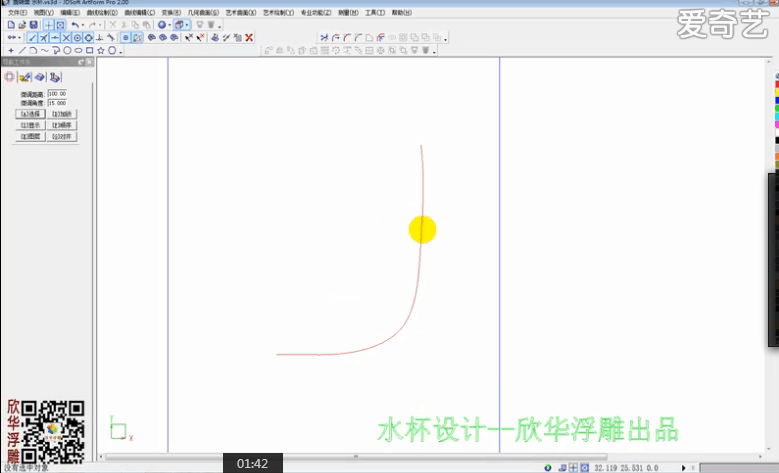This screenshot has height=473, width=779.
Task: Open the 文件(F) menu
Action: (x=17, y=12)
